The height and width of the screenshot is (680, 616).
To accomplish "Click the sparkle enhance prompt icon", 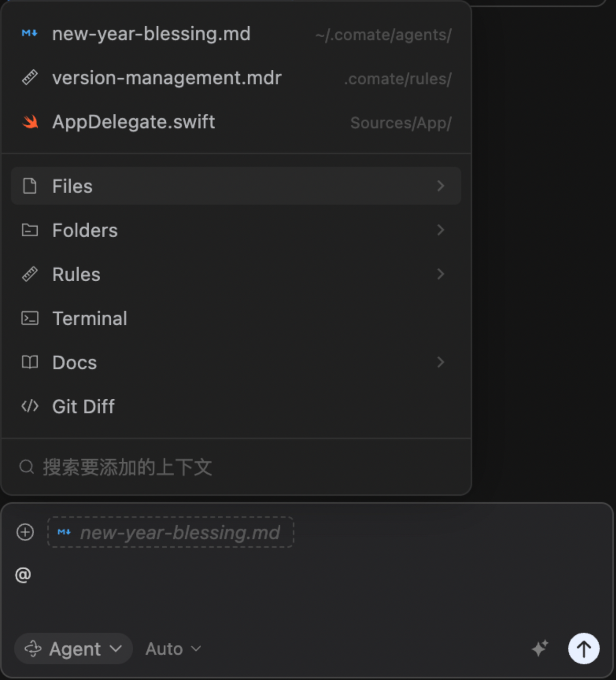I will coord(539,649).
